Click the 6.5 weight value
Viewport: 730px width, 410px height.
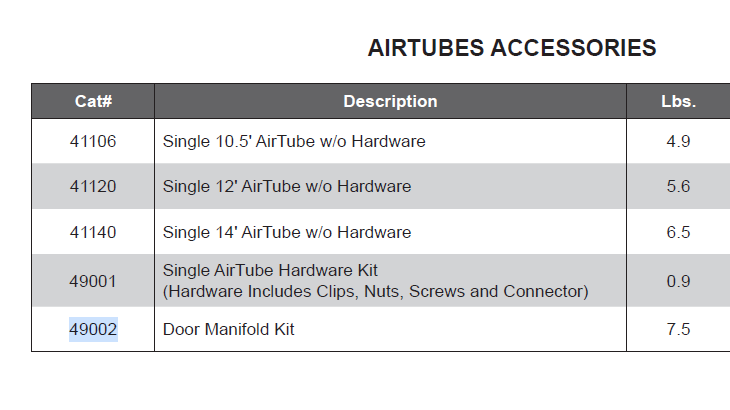click(678, 233)
